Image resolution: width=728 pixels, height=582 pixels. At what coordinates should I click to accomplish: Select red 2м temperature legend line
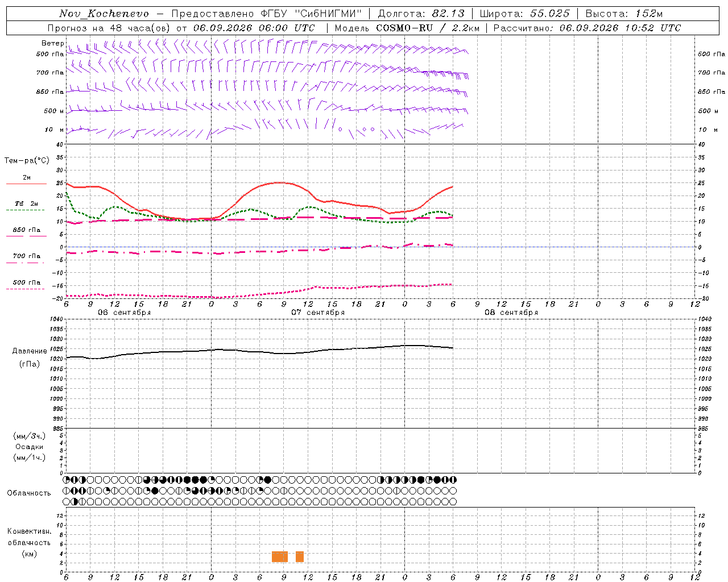pos(26,184)
